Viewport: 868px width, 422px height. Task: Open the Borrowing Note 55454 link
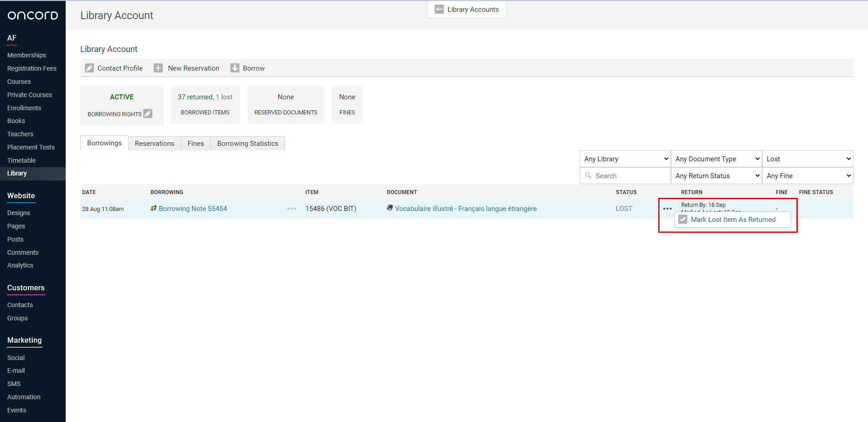pyautogui.click(x=192, y=209)
